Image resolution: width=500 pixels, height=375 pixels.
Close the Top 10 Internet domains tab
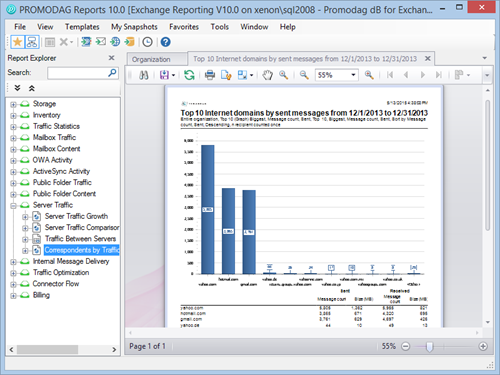coord(428,59)
